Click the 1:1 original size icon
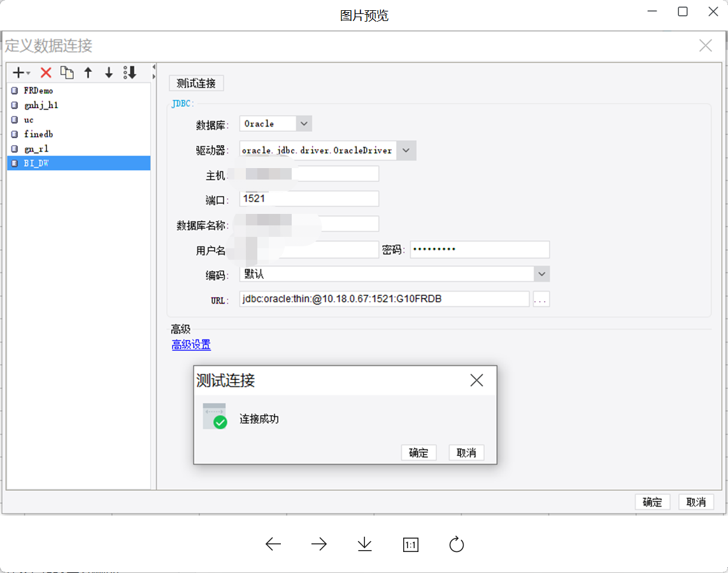This screenshot has height=573, width=728. click(411, 544)
